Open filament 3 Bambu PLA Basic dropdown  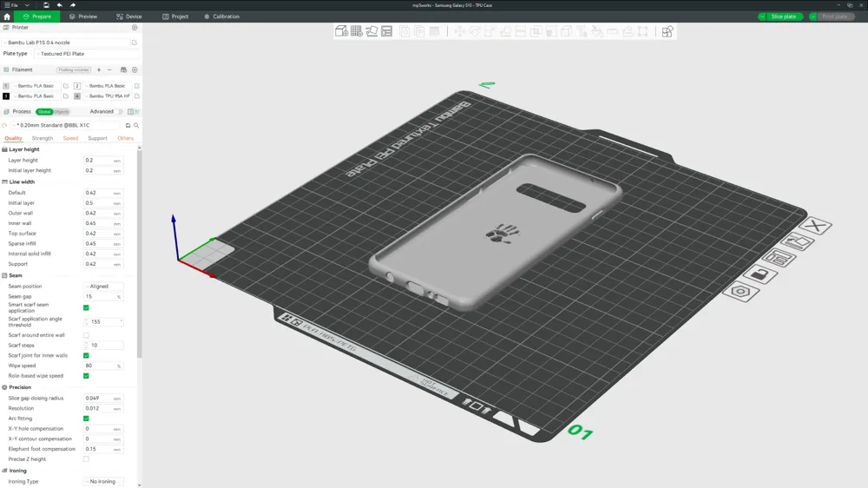(36, 96)
